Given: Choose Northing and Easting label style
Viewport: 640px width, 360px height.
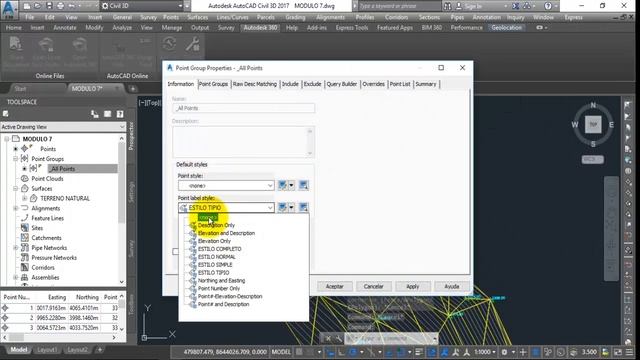Looking at the screenshot, I should pyautogui.click(x=221, y=280).
